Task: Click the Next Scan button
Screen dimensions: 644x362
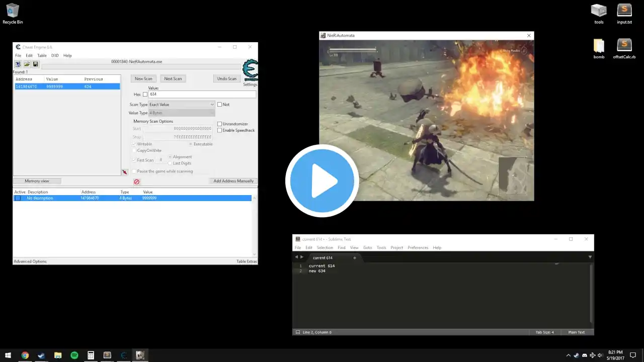Action: click(x=173, y=78)
